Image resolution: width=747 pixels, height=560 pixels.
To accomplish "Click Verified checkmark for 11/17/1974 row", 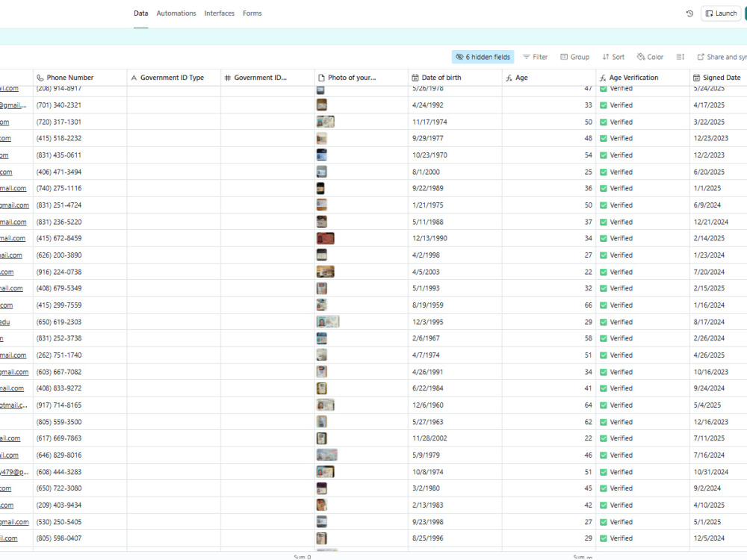I will tap(604, 122).
